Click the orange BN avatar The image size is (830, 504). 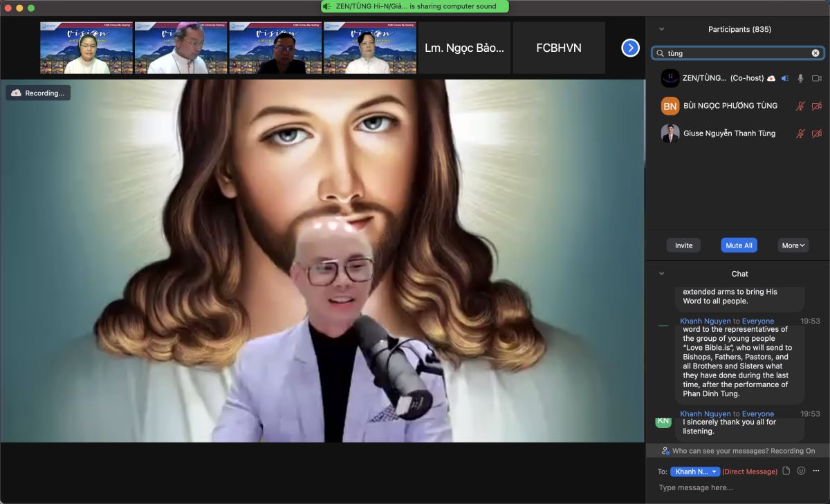[x=670, y=106]
